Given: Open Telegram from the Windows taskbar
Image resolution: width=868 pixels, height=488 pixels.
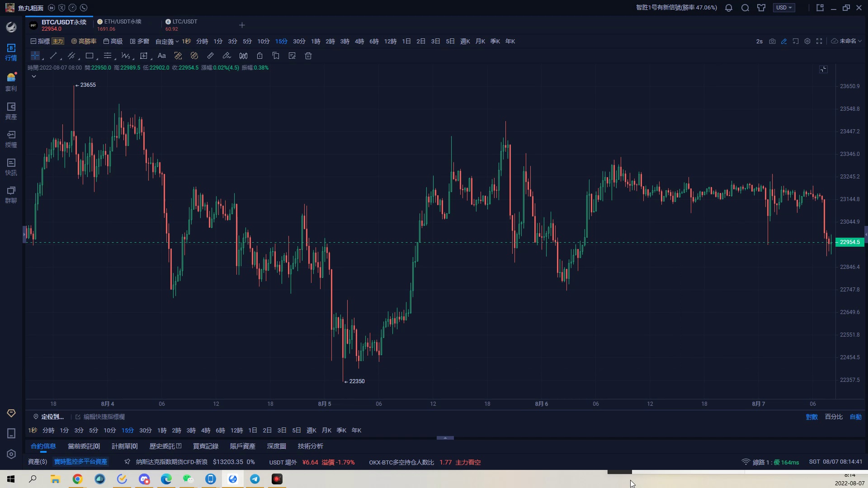Looking at the screenshot, I should [255, 479].
